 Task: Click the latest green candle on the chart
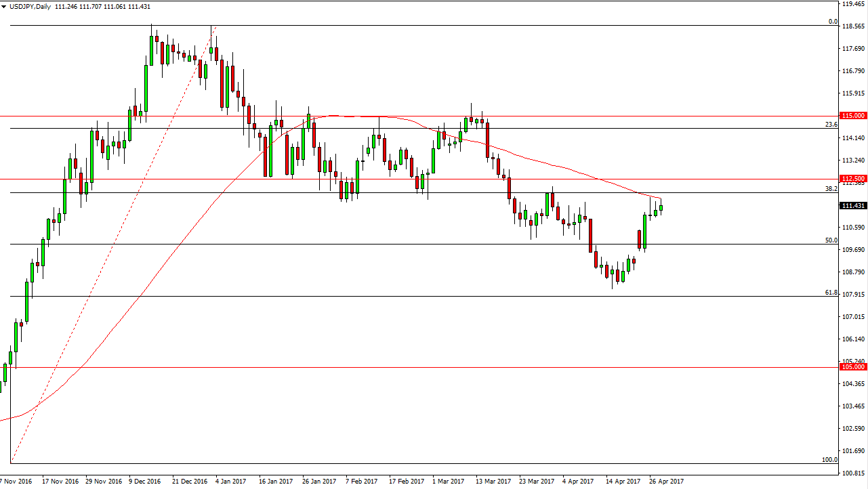[x=661, y=208]
